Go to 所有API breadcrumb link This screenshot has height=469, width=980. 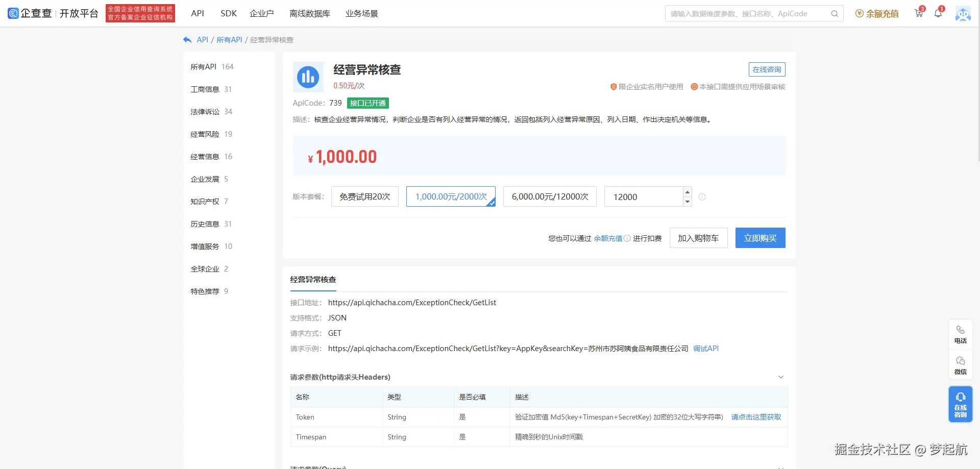pos(229,40)
